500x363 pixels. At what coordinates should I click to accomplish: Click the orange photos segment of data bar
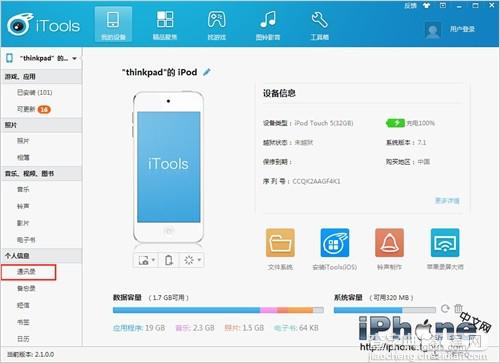point(295,310)
